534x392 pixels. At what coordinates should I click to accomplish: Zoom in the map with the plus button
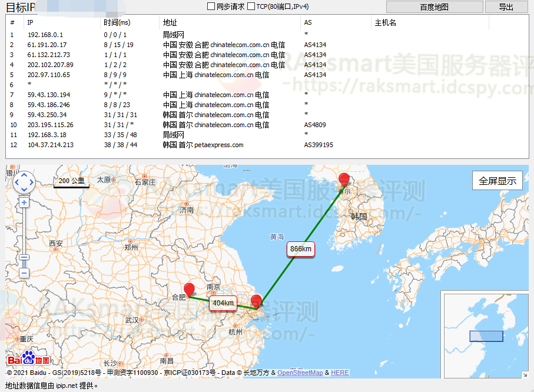tap(24, 202)
